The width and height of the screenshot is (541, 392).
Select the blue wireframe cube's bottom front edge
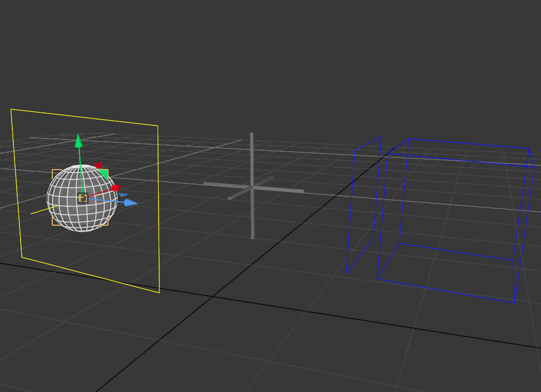[445, 291]
